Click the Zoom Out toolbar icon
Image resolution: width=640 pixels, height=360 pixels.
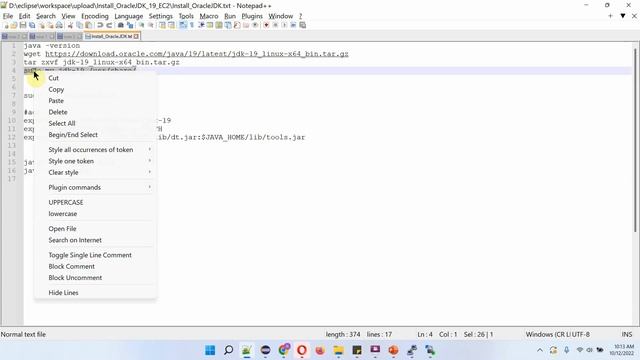151,25
